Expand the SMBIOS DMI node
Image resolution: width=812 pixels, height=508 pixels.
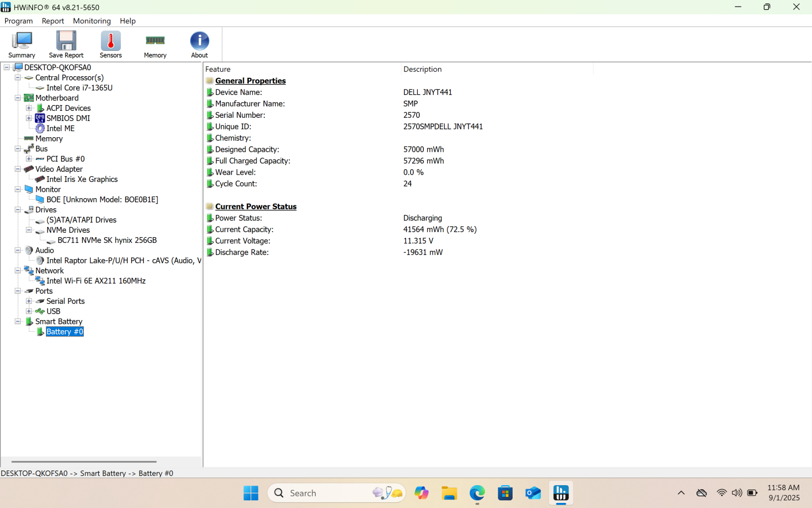coord(28,118)
